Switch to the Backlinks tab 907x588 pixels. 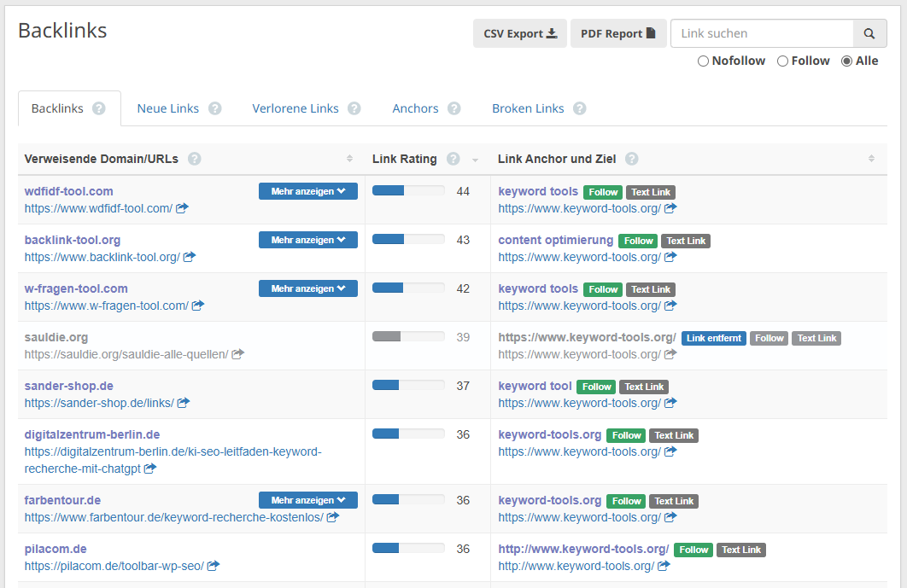[x=69, y=108]
